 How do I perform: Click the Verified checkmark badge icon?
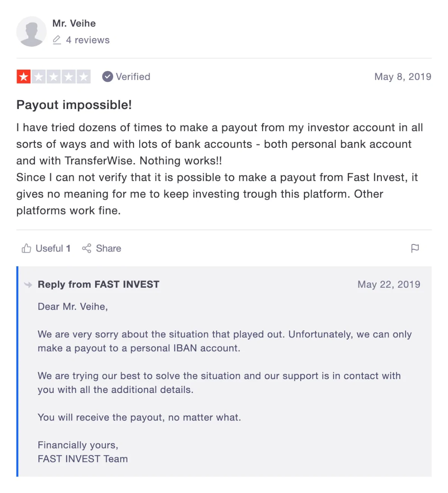tap(108, 77)
